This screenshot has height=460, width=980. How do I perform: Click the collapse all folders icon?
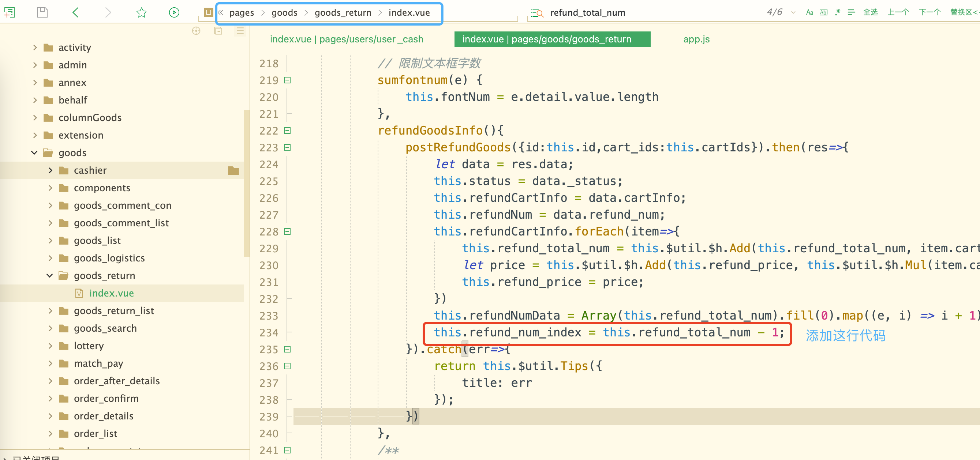click(218, 31)
